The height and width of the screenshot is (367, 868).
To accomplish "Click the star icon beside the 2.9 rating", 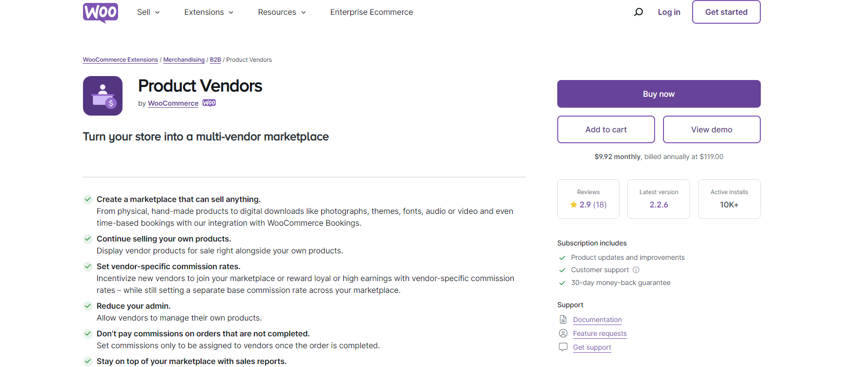I will pos(574,204).
